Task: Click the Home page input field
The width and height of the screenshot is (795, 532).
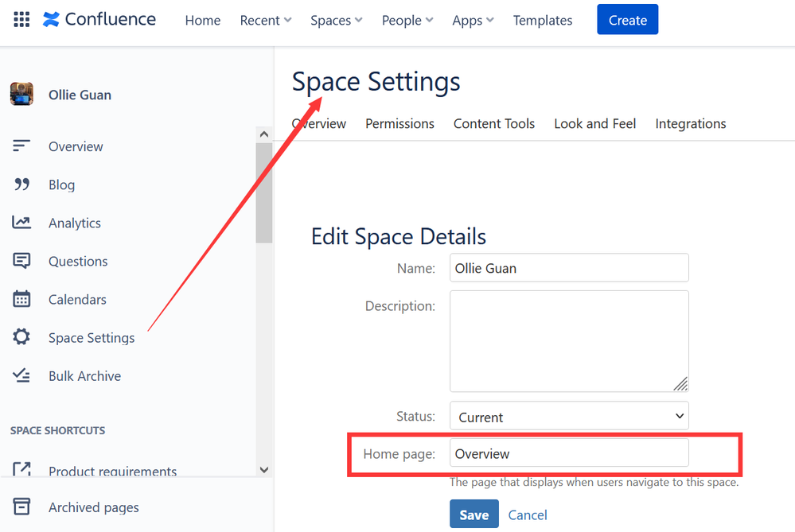Action: [x=569, y=453]
